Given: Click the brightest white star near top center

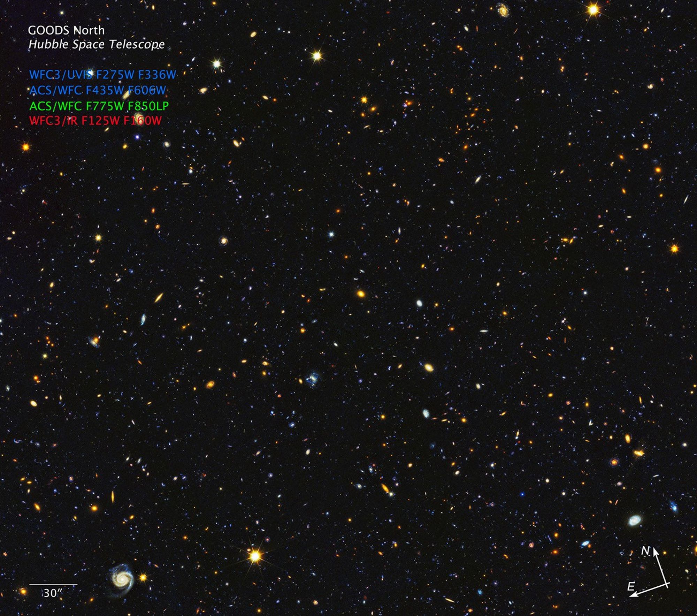Looking at the screenshot, I should pos(316,55).
